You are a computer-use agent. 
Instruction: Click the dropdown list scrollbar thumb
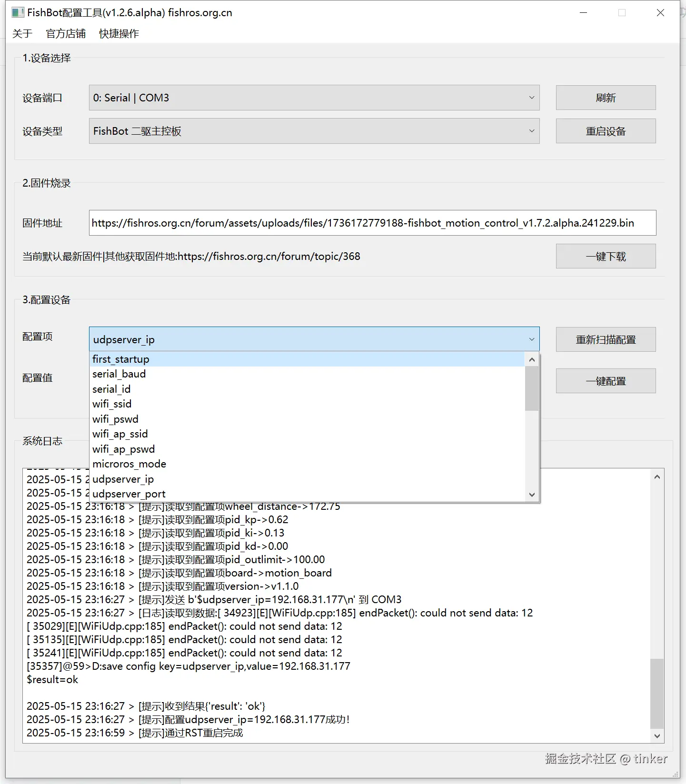pos(532,388)
